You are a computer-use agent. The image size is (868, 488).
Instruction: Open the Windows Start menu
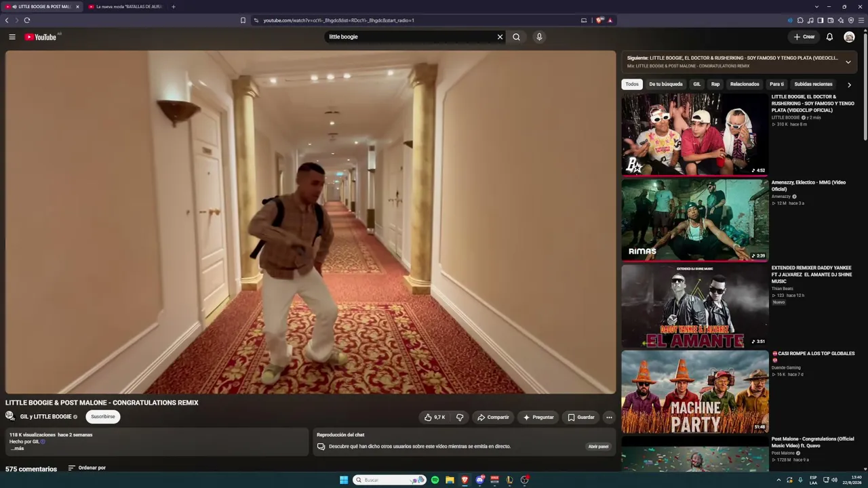[344, 480]
